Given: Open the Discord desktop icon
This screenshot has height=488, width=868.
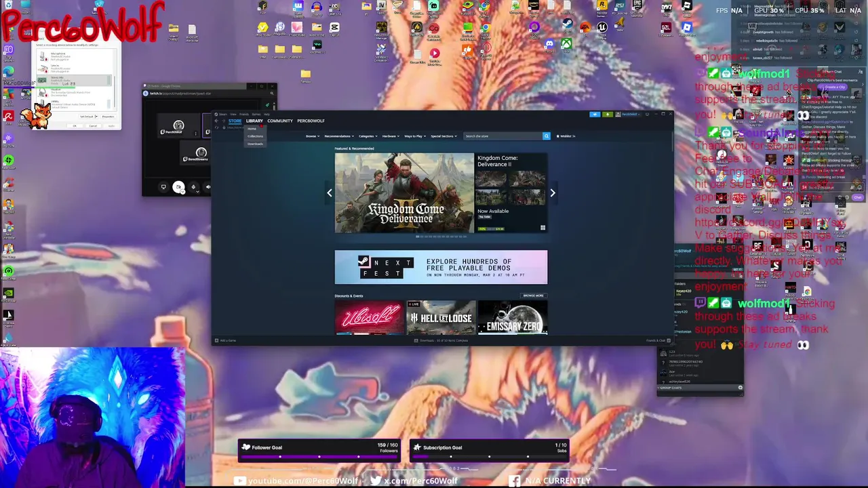Looking at the screenshot, I should [549, 44].
